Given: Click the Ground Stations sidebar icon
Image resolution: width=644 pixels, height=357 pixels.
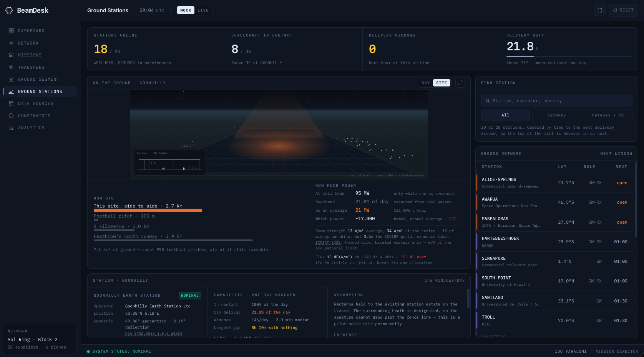Looking at the screenshot, I should pyautogui.click(x=11, y=91).
